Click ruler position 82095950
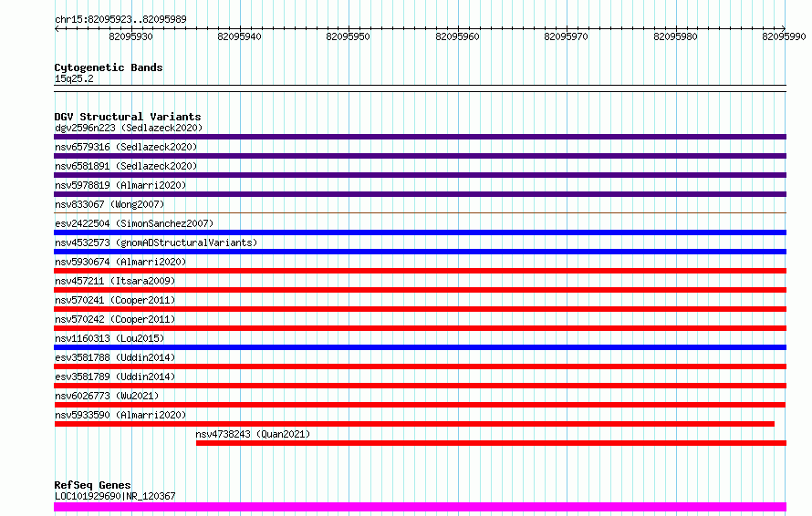This screenshot has width=812, height=516. point(348,36)
